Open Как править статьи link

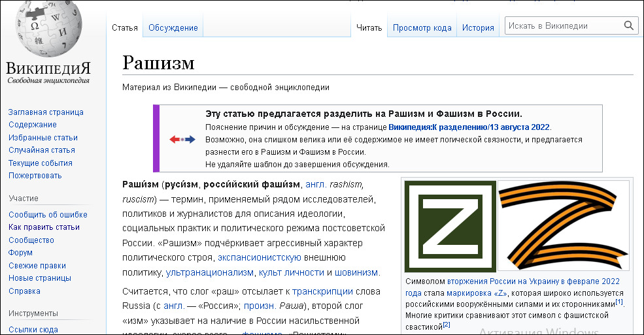pyautogui.click(x=44, y=227)
